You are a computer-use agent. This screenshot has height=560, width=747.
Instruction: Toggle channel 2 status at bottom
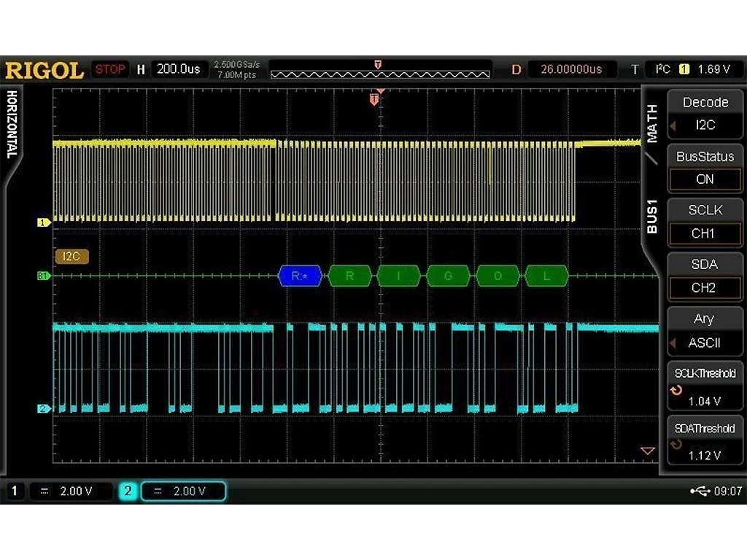[128, 491]
